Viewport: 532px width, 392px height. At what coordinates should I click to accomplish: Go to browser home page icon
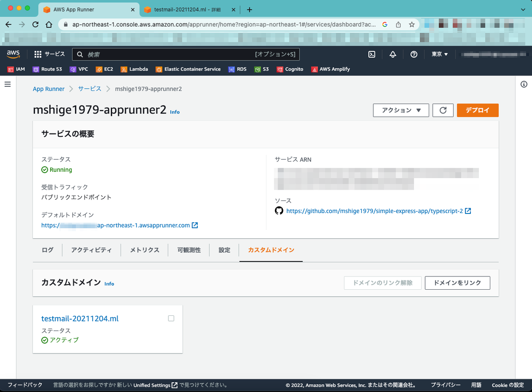pos(49,24)
